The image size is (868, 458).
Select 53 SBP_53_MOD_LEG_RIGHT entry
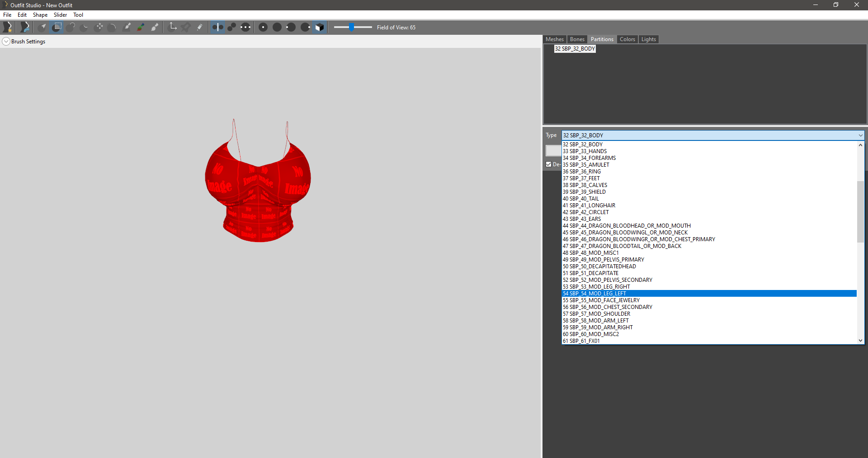[x=709, y=287]
